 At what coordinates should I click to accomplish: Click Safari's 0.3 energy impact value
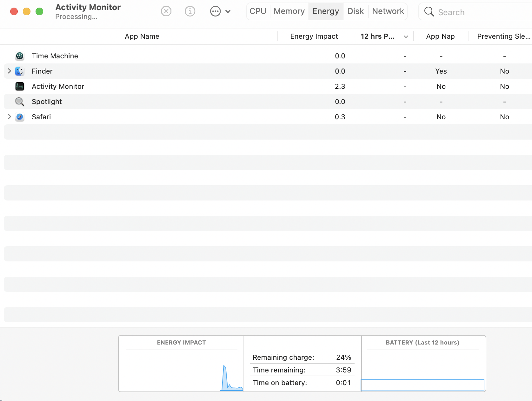click(340, 117)
